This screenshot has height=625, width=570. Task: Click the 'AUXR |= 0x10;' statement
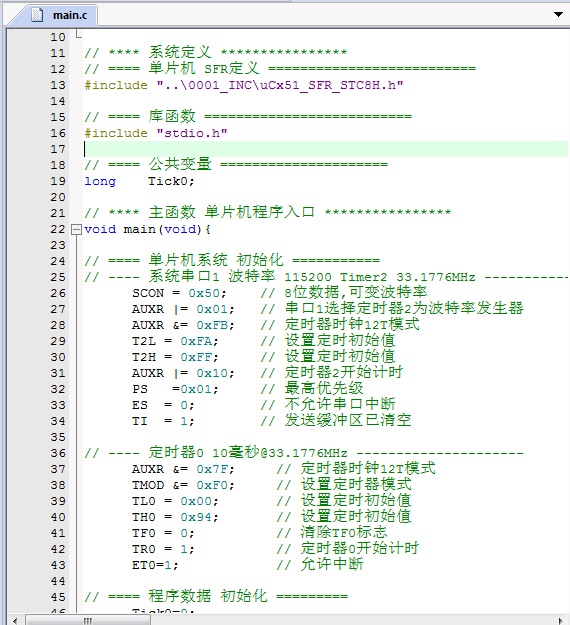[183, 373]
